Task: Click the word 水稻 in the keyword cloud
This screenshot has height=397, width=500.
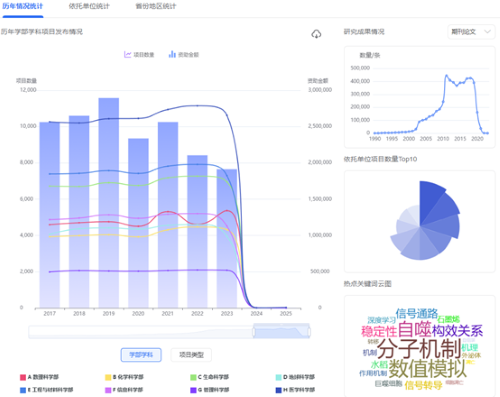Action: coord(379,365)
